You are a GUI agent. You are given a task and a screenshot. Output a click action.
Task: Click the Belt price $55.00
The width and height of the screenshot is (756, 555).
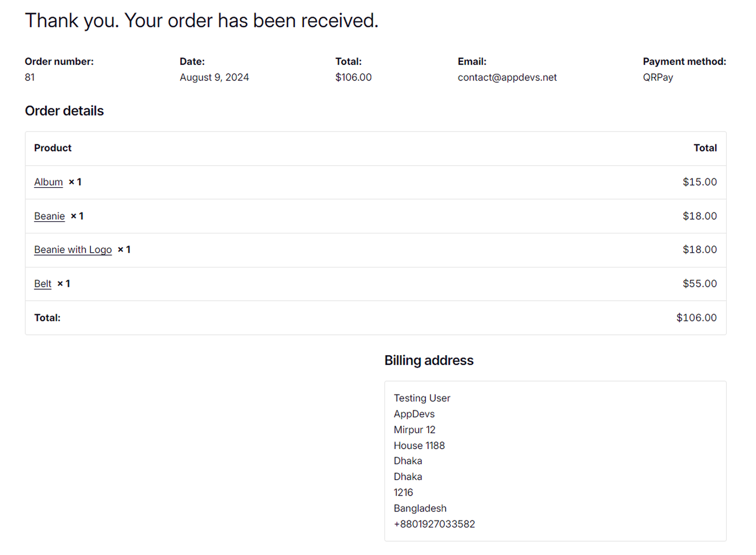(x=699, y=284)
